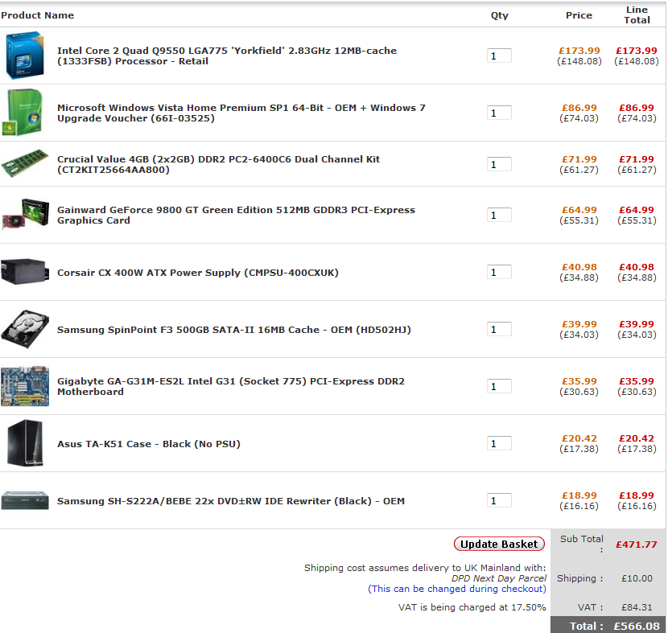Click the quantity field for Asus TA-K51 case
This screenshot has width=672, height=633.
coord(499,444)
